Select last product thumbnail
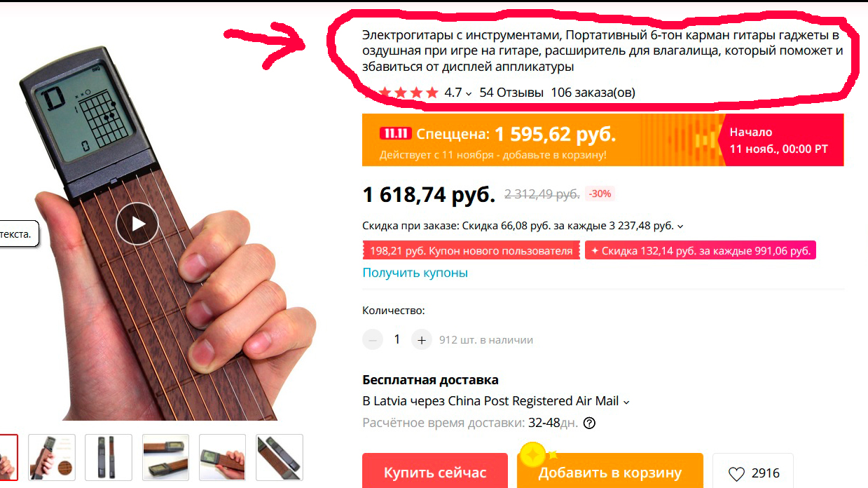 [280, 457]
